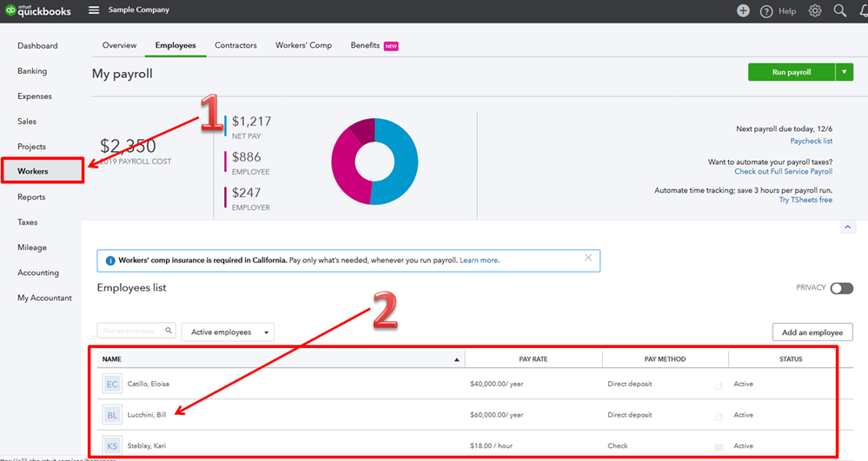
Task: Click the $247 EMPLOYER figure
Action: point(247,193)
